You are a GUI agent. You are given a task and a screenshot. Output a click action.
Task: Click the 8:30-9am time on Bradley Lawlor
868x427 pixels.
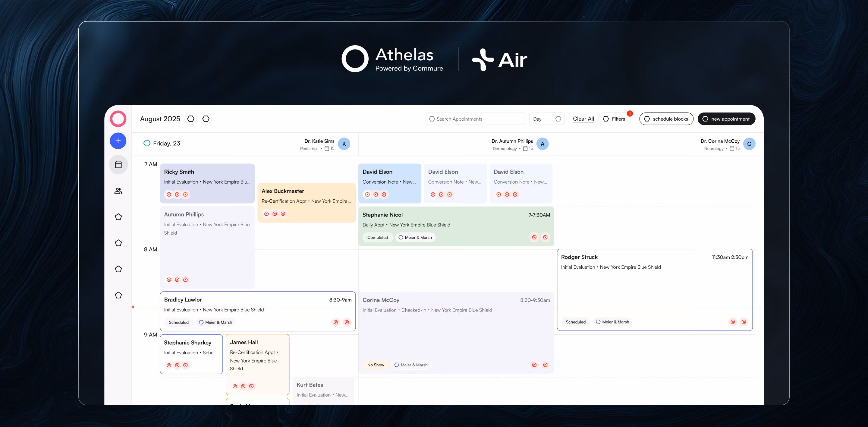340,300
